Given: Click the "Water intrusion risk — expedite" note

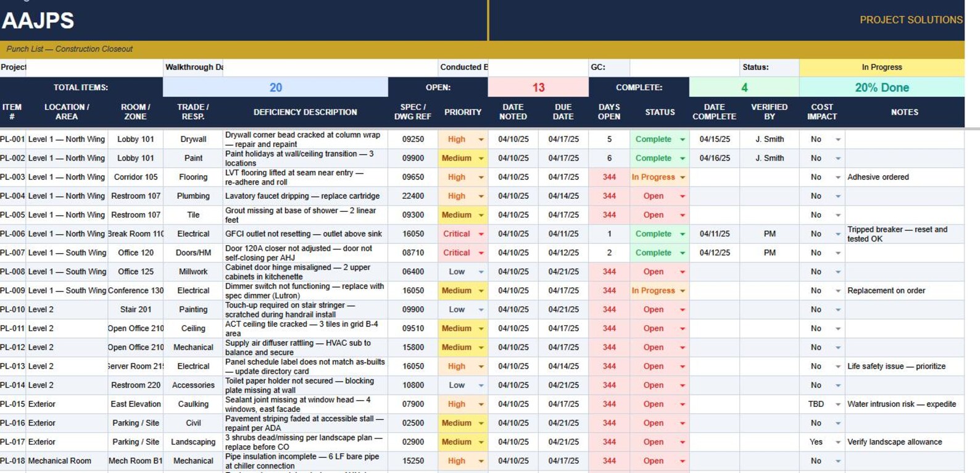Looking at the screenshot, I should [x=902, y=404].
